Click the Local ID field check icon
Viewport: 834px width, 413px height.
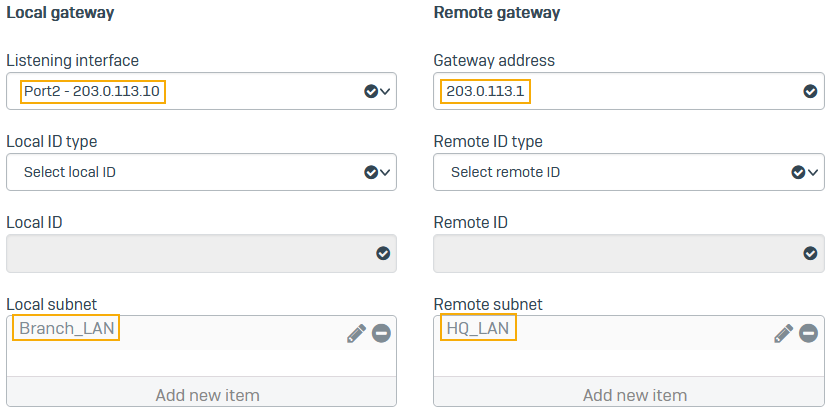coord(383,254)
